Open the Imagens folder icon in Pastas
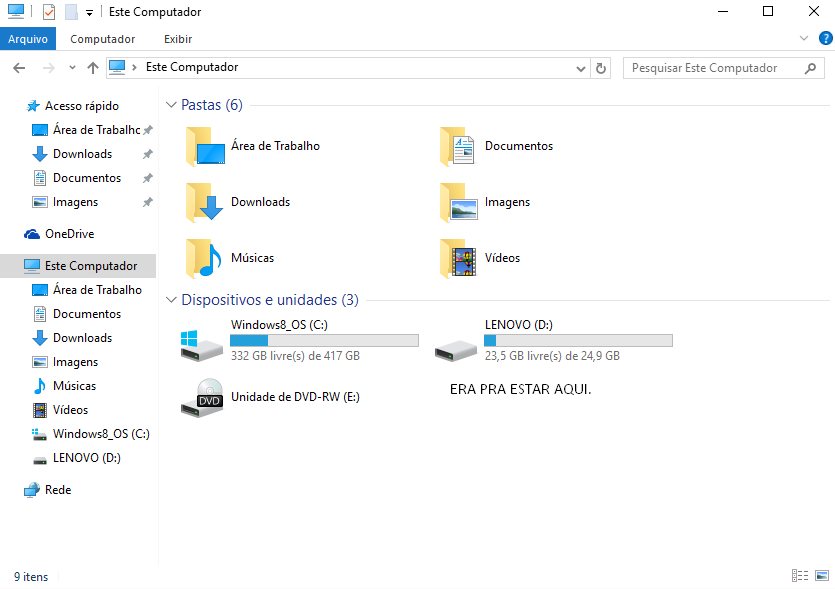The width and height of the screenshot is (835, 589). [x=459, y=202]
